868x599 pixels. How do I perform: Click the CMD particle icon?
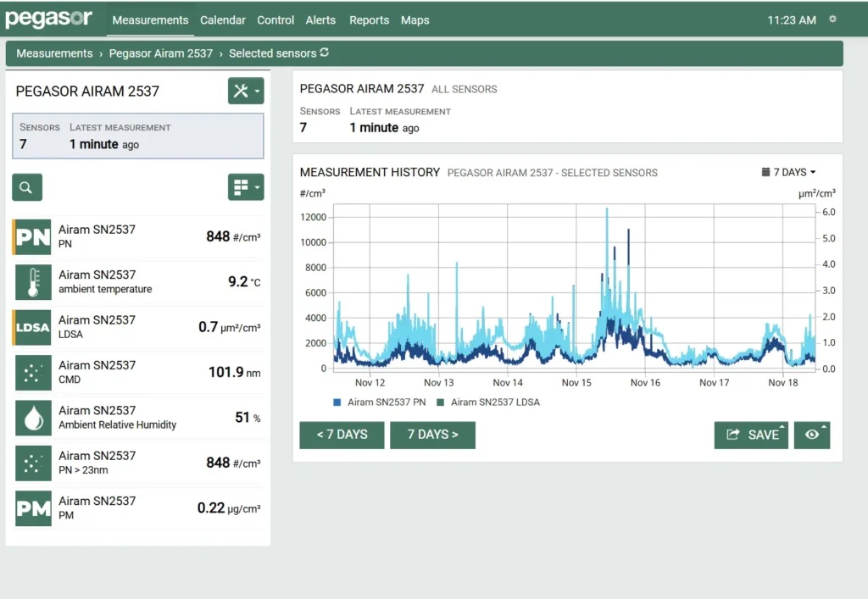point(34,373)
